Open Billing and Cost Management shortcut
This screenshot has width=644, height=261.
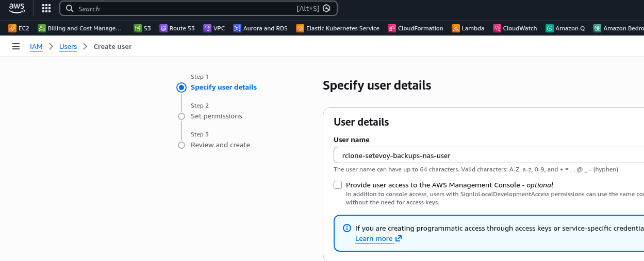click(x=80, y=28)
